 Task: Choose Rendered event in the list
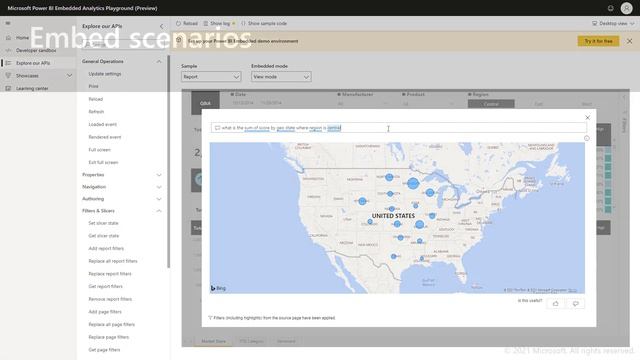[105, 137]
